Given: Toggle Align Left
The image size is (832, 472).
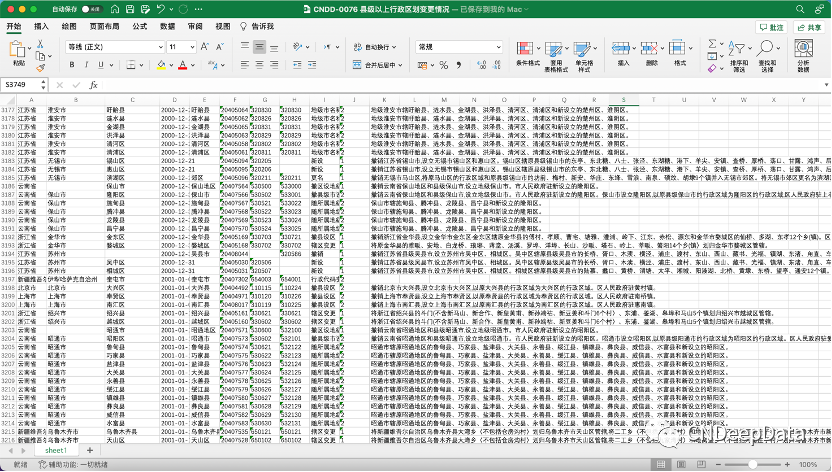Looking at the screenshot, I should tap(245, 65).
